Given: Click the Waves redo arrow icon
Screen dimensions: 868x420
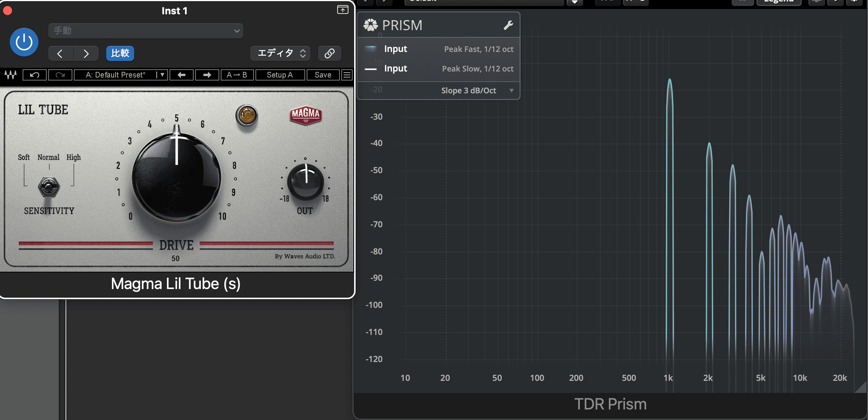Looking at the screenshot, I should [x=60, y=75].
